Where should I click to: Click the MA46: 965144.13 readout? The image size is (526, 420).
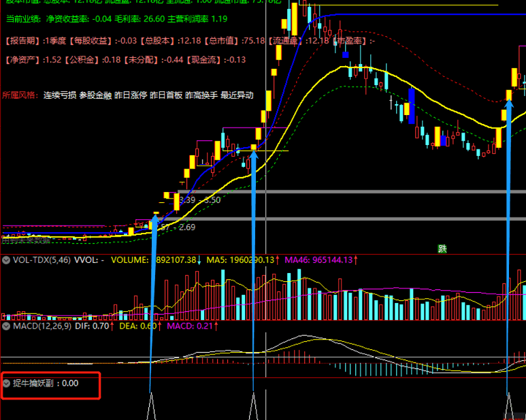pos(318,260)
